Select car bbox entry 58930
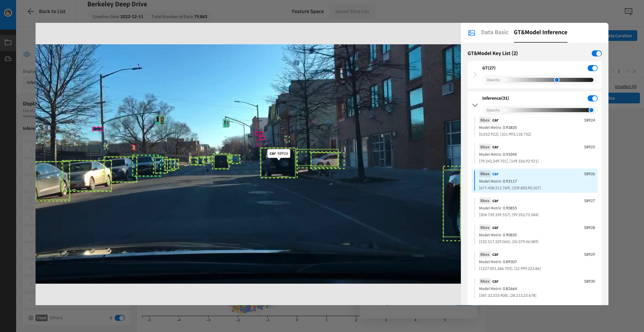Screen dimensions: 644x332 click(535, 288)
